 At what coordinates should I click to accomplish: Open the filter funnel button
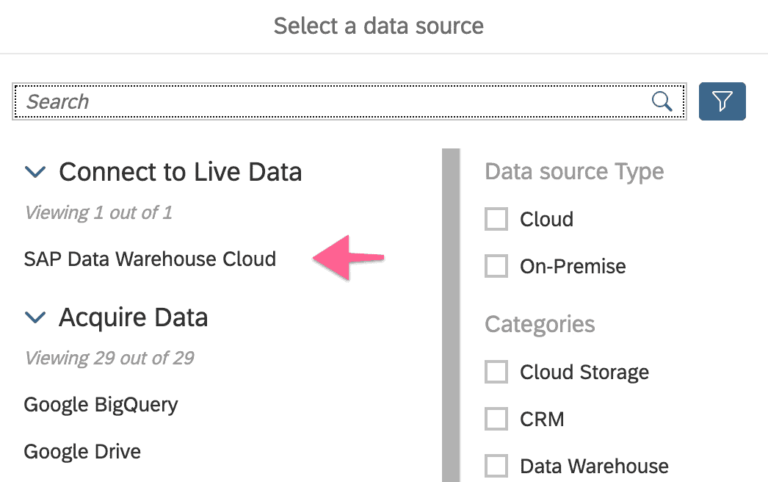[x=722, y=101]
